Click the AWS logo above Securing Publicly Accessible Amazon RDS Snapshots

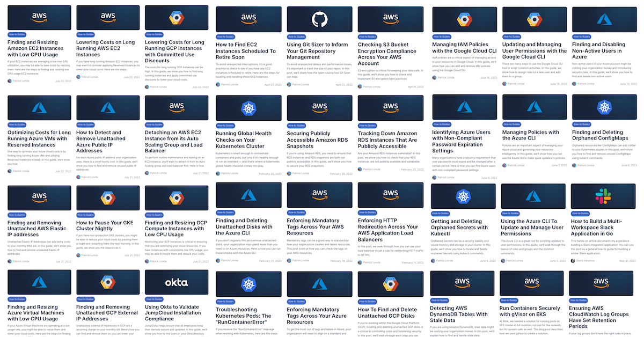319,108
